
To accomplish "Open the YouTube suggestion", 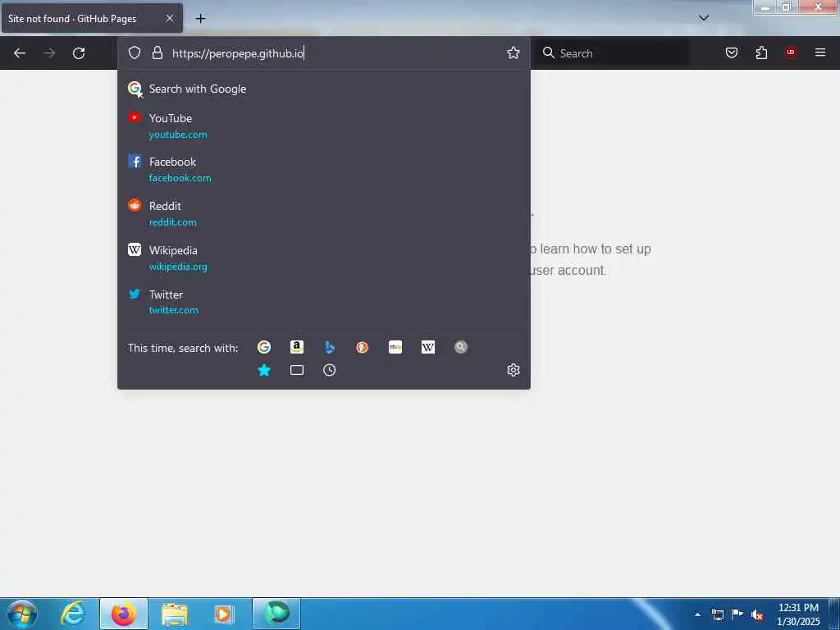I will [323, 126].
